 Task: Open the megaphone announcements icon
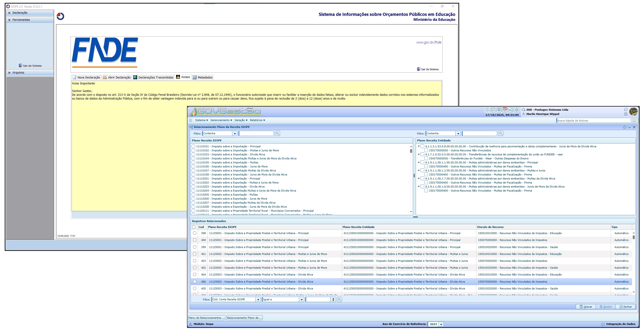click(511, 110)
